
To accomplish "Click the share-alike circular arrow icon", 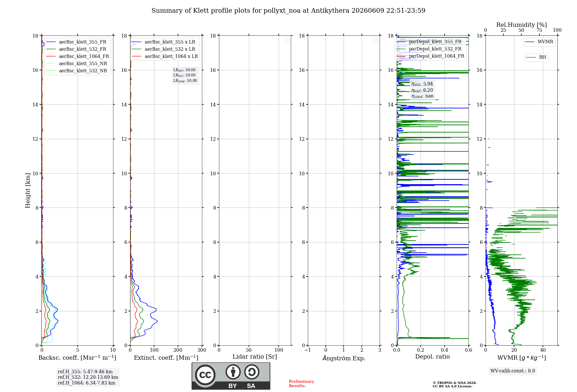I will tap(252, 372).
